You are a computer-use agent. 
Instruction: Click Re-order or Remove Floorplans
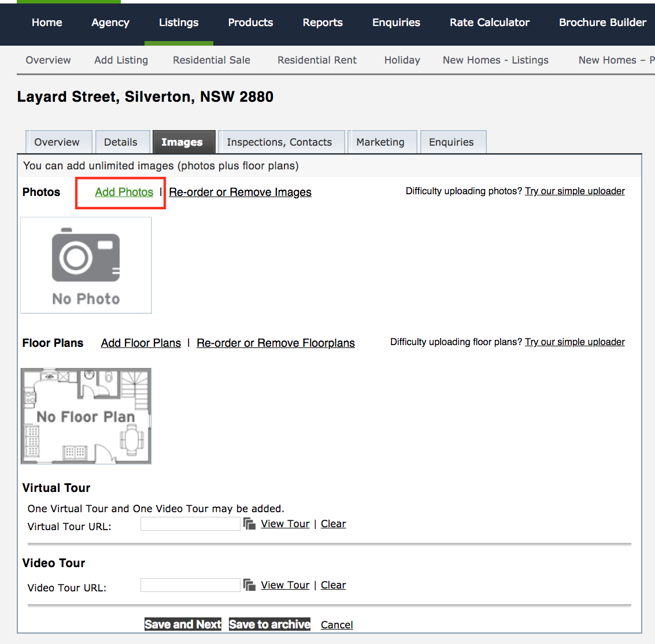[276, 343]
